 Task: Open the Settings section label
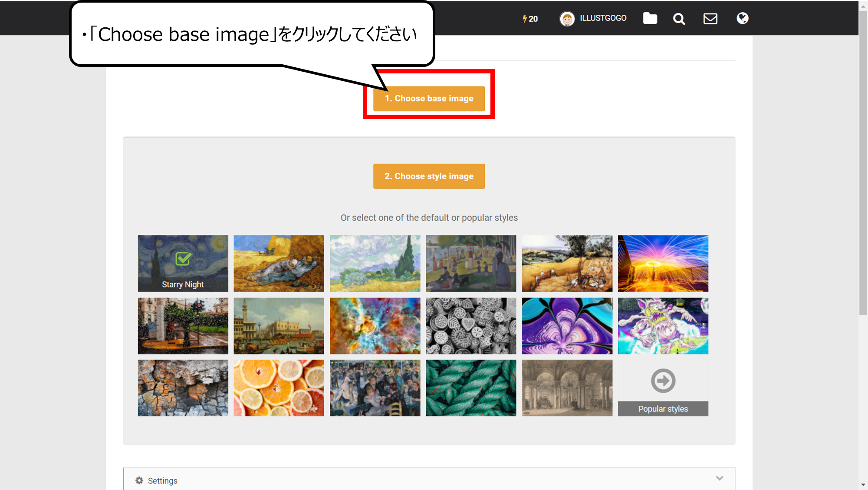pyautogui.click(x=163, y=481)
